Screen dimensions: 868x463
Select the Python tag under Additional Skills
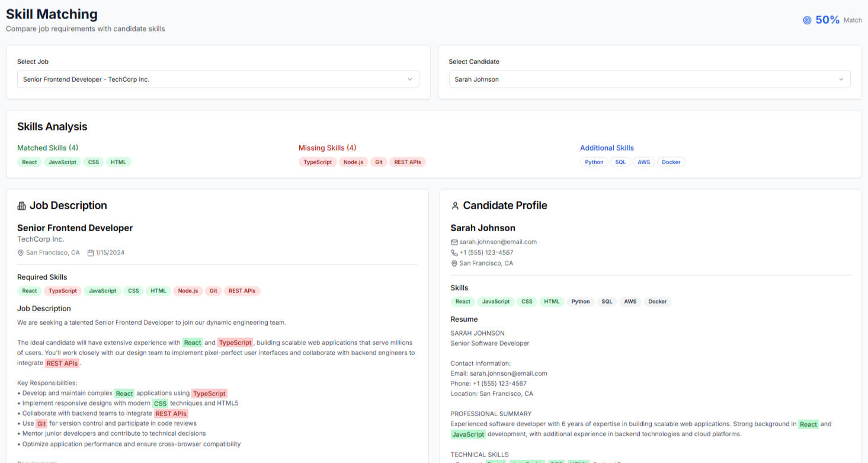click(594, 162)
